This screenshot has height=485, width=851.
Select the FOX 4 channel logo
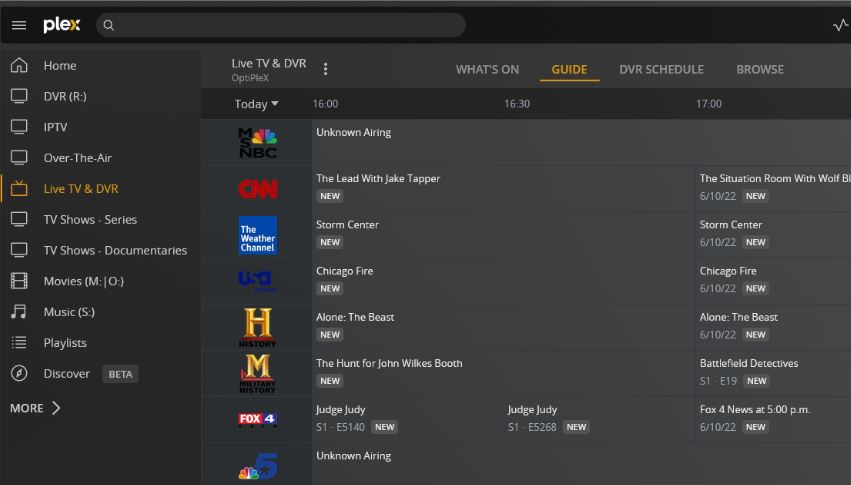(x=258, y=419)
